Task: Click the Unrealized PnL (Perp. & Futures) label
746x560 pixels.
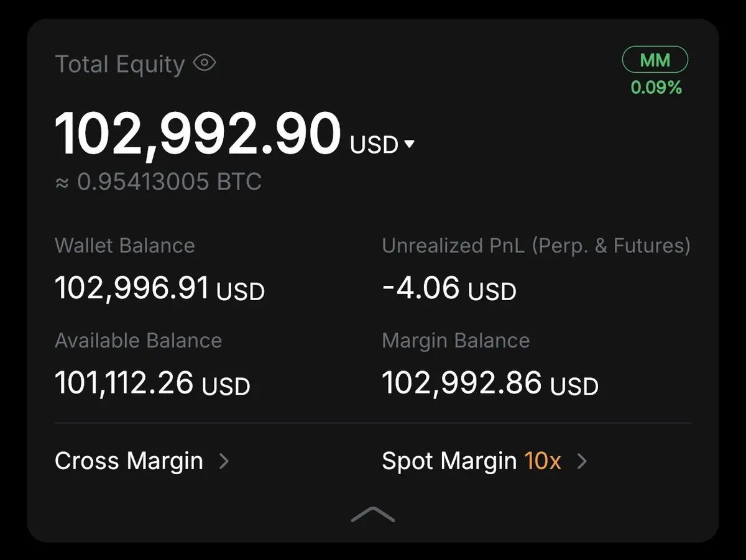Action: (x=536, y=246)
